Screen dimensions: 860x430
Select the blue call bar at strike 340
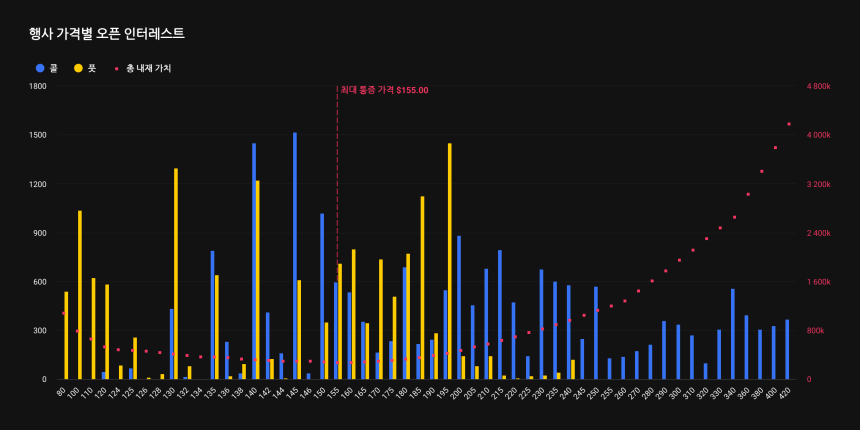[732, 334]
